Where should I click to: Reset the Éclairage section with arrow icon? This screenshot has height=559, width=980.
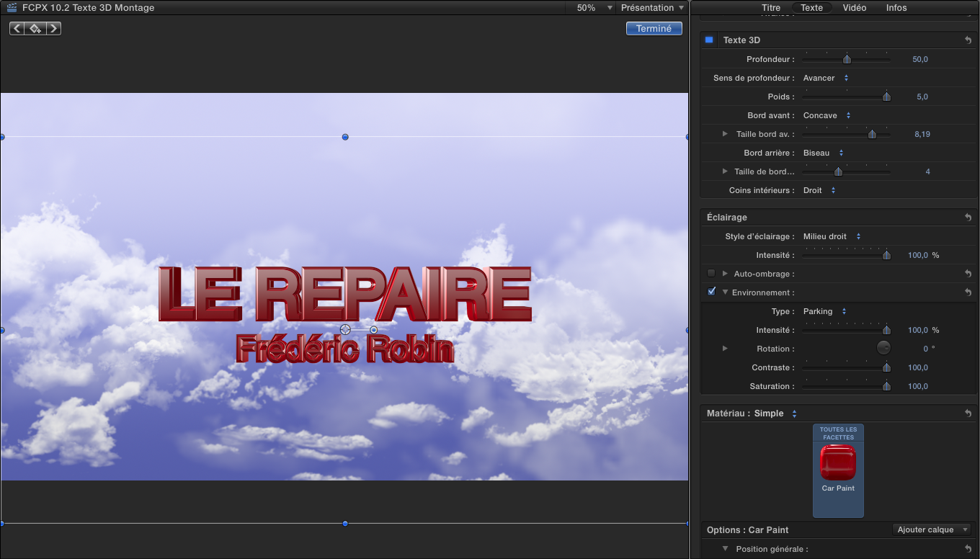pos(968,218)
